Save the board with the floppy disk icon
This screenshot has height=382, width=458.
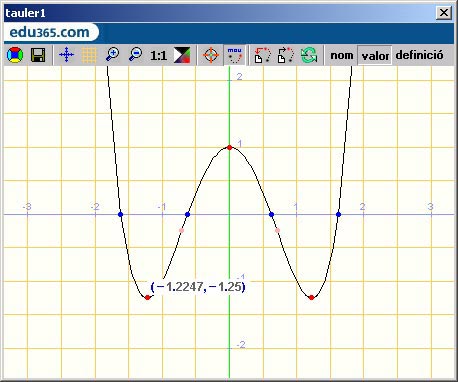point(38,55)
